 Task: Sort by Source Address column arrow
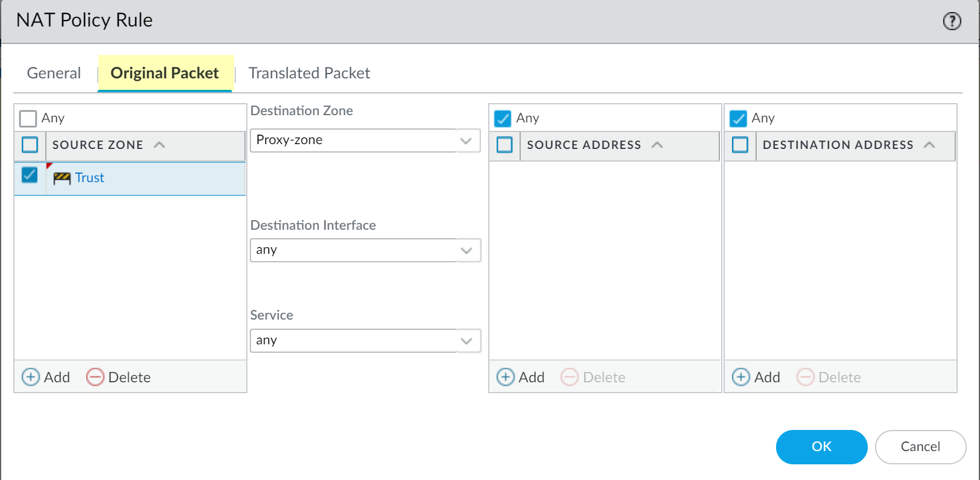pos(657,145)
